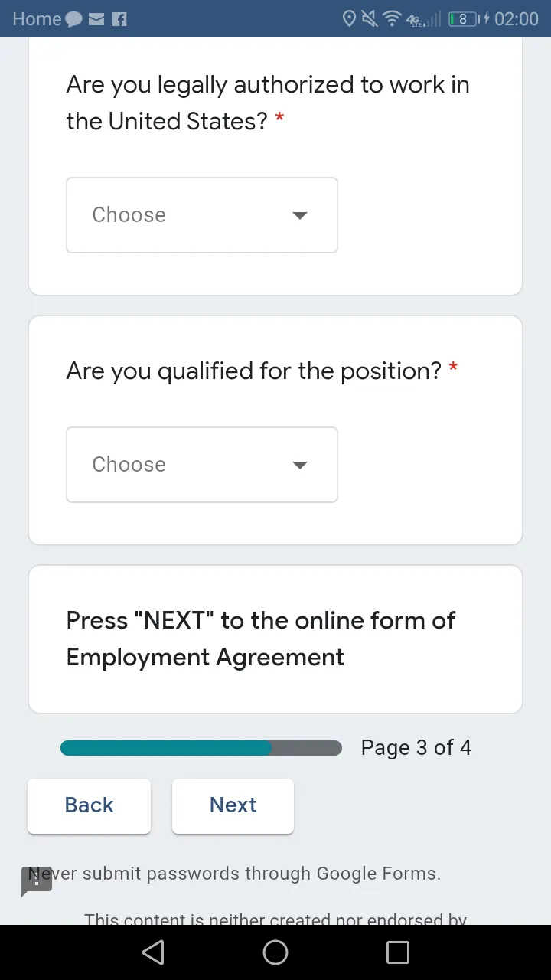Tap the Employment Agreement instruction card

click(x=275, y=639)
